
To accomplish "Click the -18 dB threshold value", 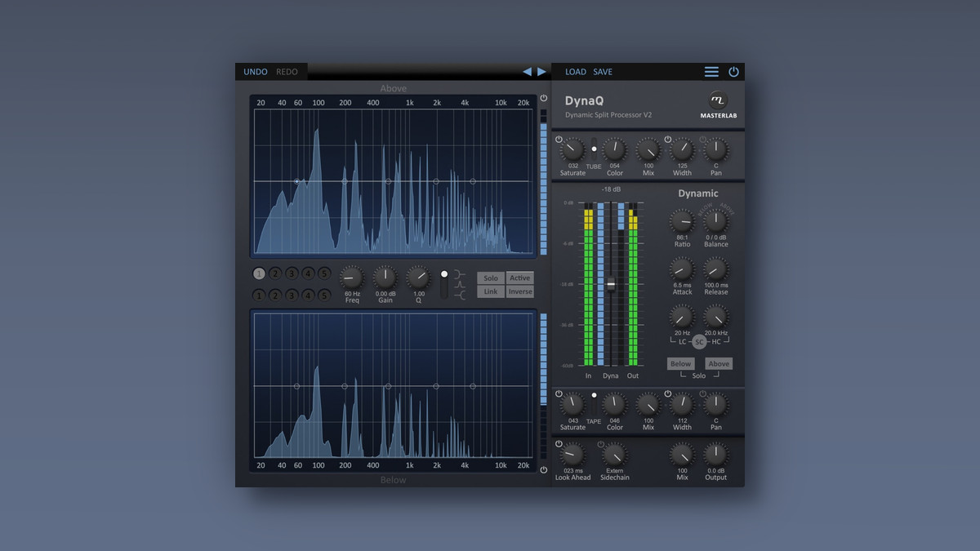I will click(610, 189).
